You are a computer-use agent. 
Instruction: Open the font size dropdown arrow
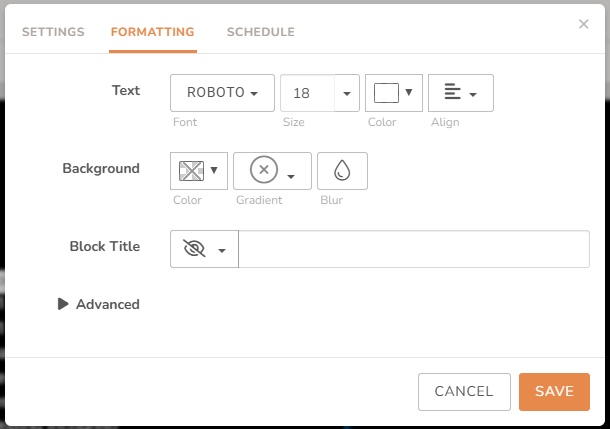click(x=347, y=93)
